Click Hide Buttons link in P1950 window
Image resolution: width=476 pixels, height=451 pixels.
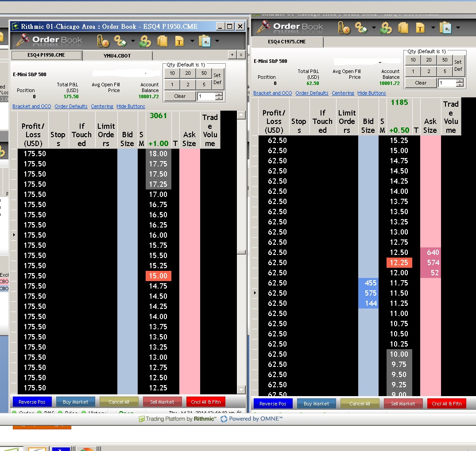click(x=131, y=106)
